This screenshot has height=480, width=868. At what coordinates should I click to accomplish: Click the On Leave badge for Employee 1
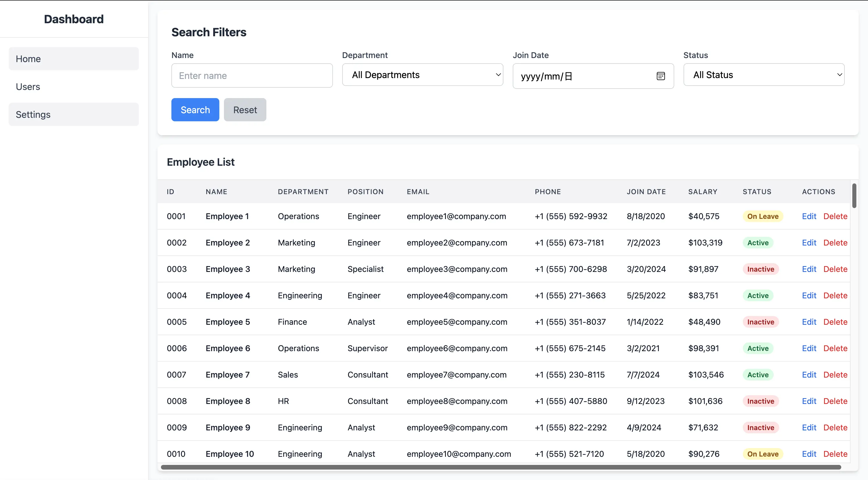763,216
